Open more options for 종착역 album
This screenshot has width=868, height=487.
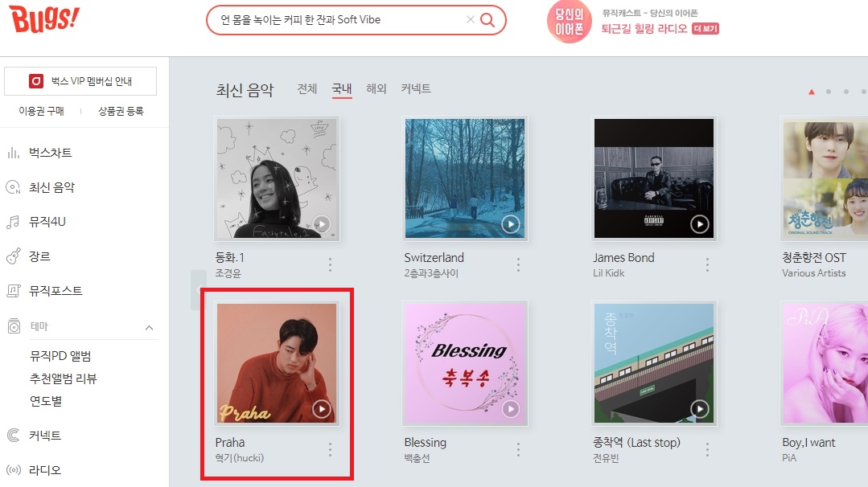707,449
